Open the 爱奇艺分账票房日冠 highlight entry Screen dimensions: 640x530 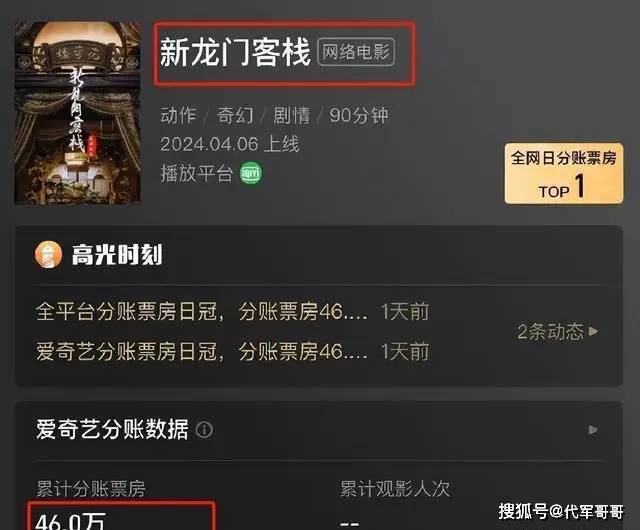pyautogui.click(x=233, y=352)
